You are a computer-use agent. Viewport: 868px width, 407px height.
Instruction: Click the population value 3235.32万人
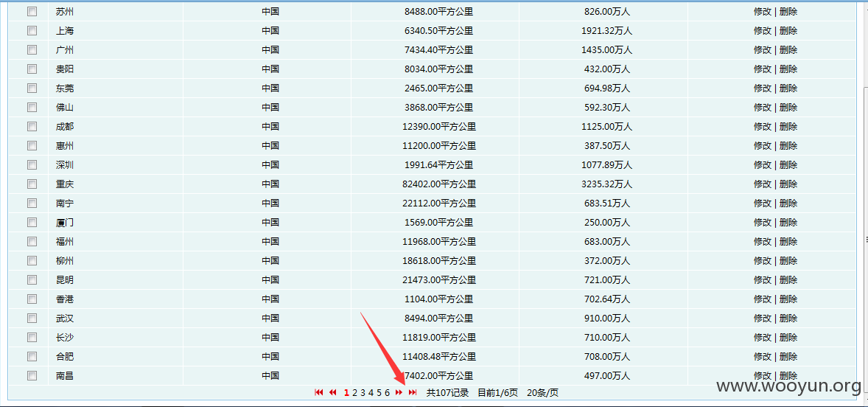click(x=606, y=184)
